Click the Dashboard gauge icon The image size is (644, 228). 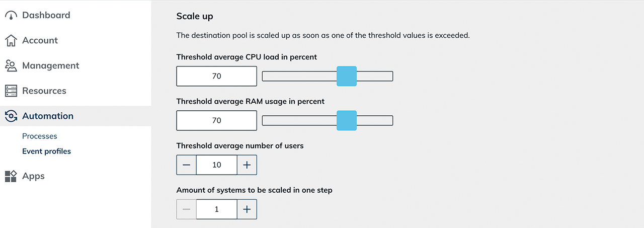point(11,16)
